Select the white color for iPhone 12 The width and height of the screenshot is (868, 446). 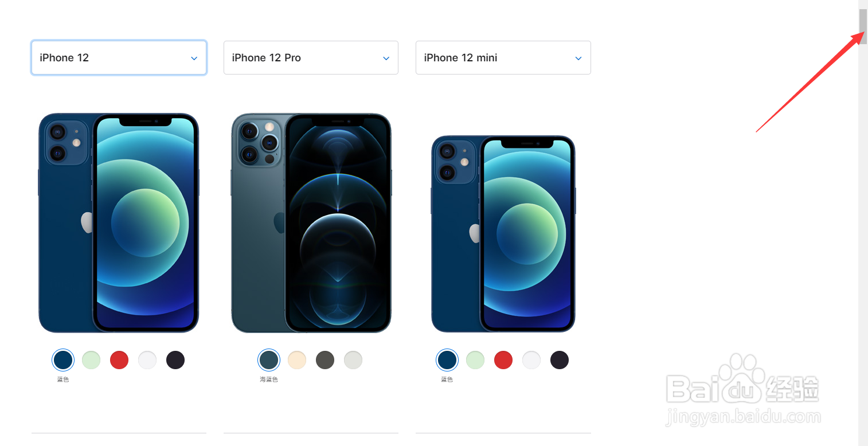[147, 360]
